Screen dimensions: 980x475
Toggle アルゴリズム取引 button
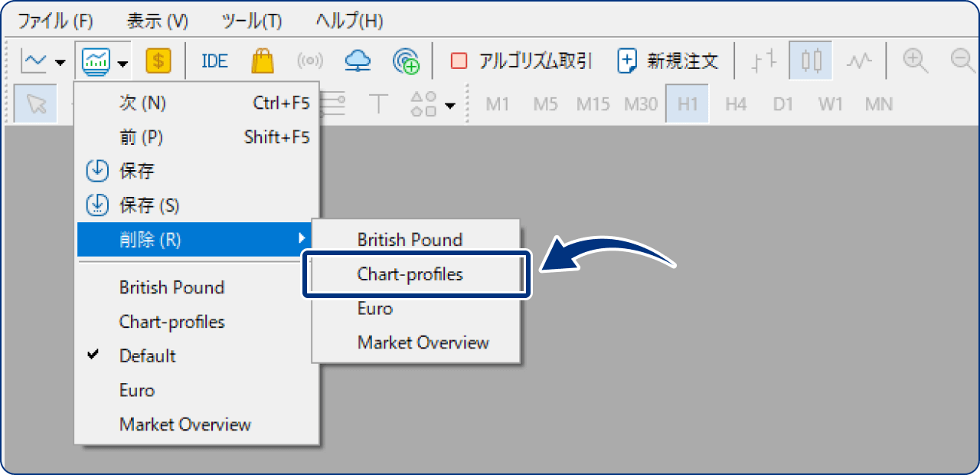click(x=521, y=61)
